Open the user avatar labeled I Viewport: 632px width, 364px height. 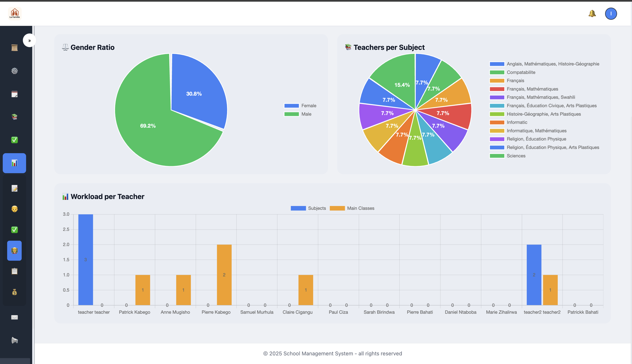(611, 13)
